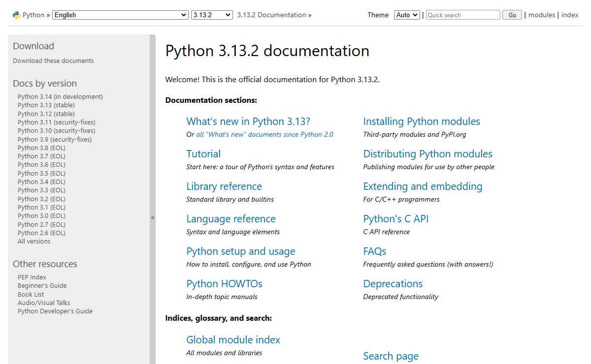Open Installing Python modules section
591x364 pixels.
(422, 121)
